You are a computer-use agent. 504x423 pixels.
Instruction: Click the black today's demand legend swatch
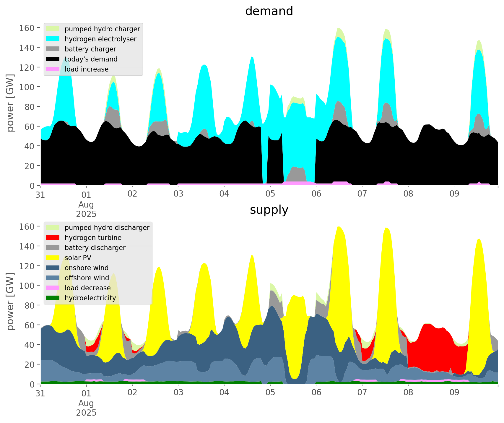[x=53, y=59]
